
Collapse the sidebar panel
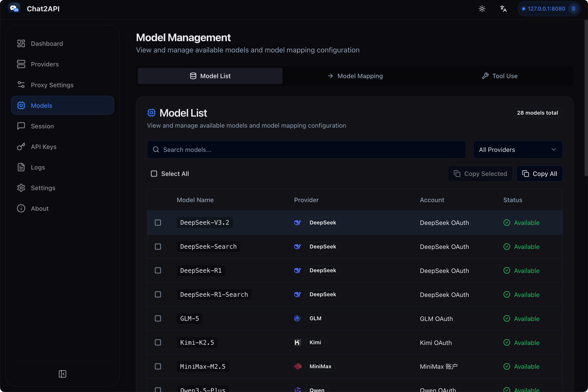[x=62, y=374]
